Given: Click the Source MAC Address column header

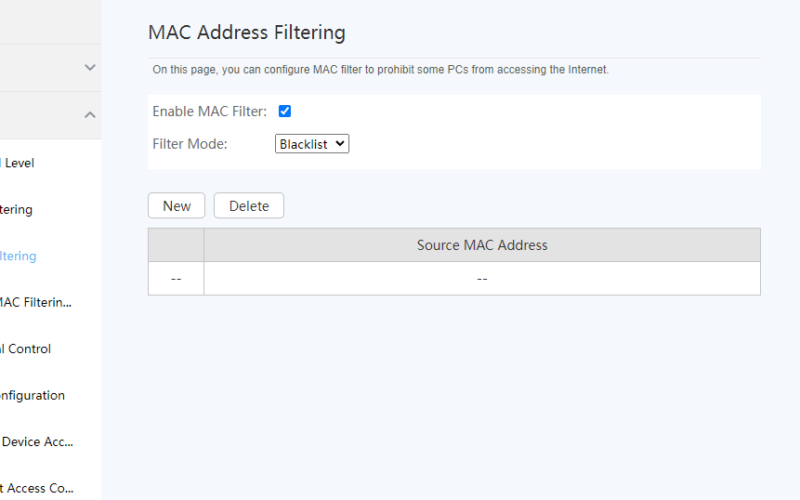Looking at the screenshot, I should click(x=482, y=245).
